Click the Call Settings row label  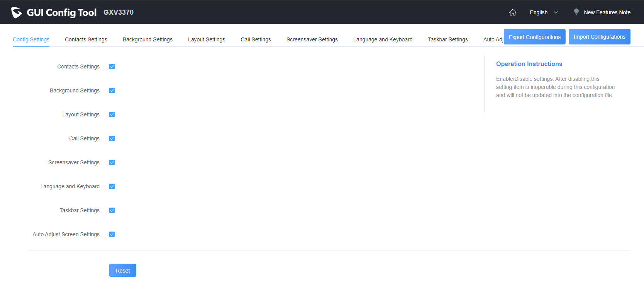[85, 138]
